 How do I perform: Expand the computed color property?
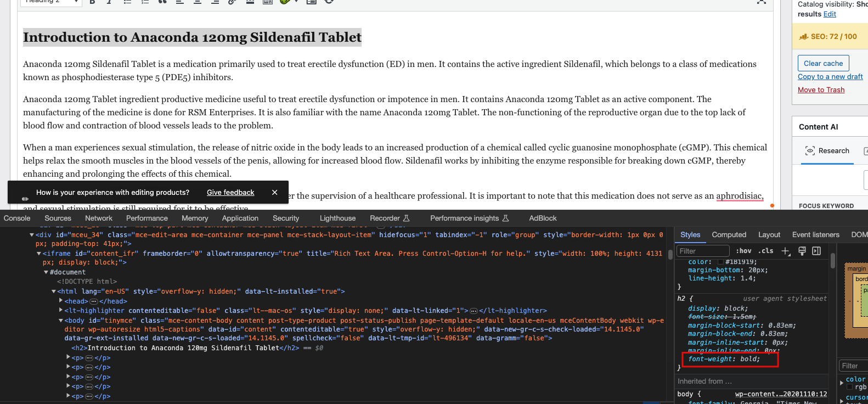pos(842,383)
